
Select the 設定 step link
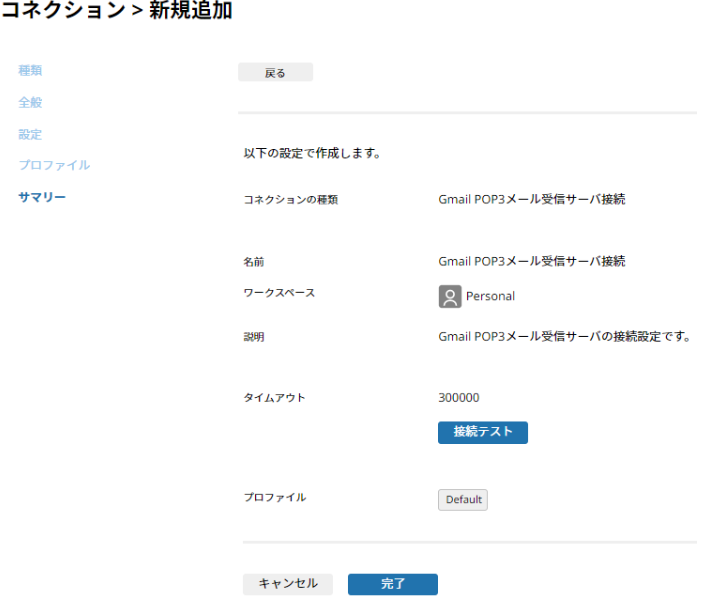(30, 134)
